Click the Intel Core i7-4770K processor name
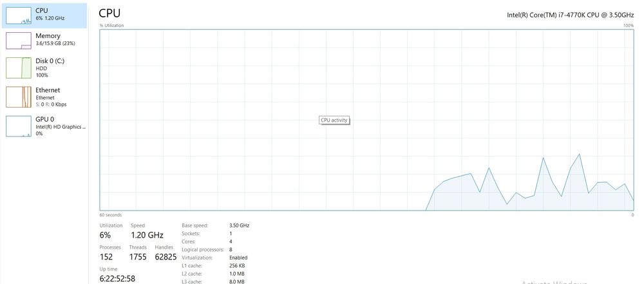 click(571, 15)
